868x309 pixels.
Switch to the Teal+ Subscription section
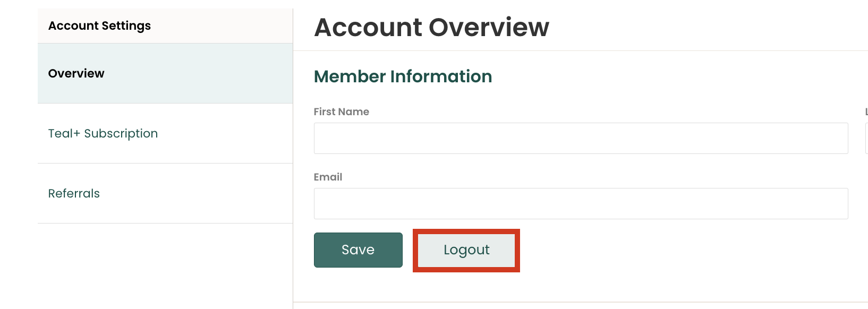(103, 134)
